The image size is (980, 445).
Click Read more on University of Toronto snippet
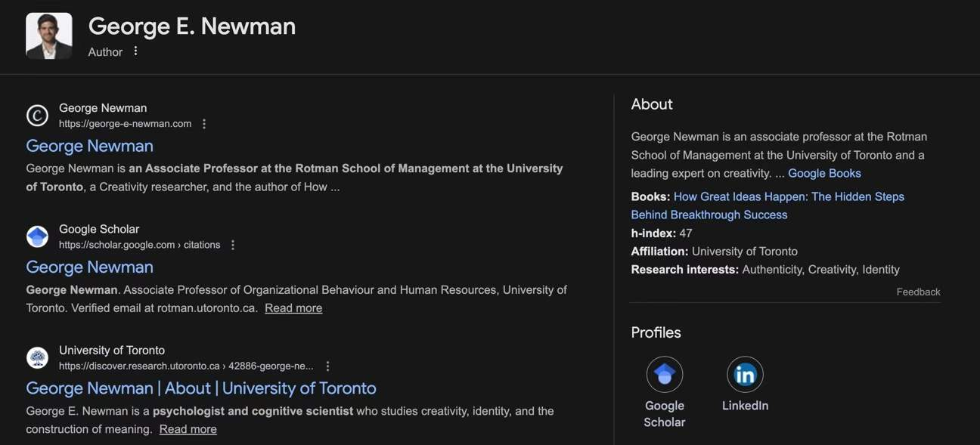click(x=188, y=429)
